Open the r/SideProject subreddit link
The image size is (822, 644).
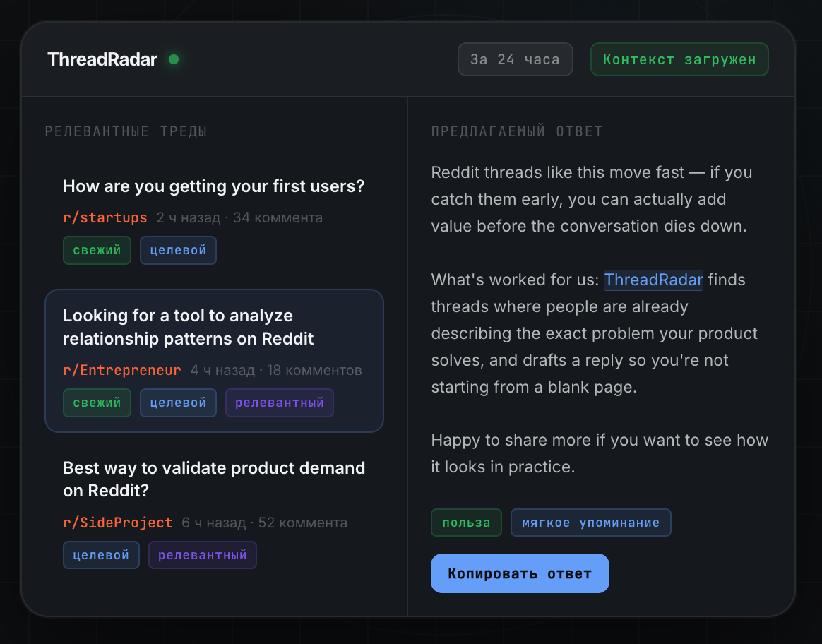coord(118,523)
